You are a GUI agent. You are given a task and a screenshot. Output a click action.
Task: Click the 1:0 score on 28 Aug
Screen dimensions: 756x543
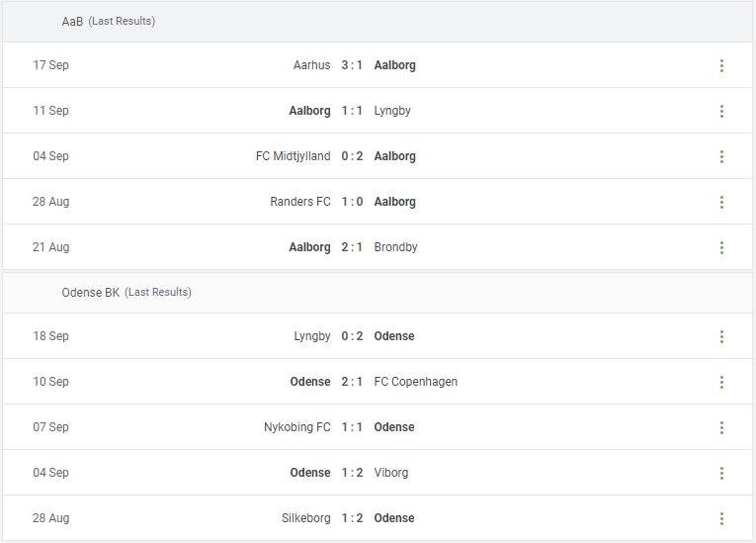(x=352, y=201)
